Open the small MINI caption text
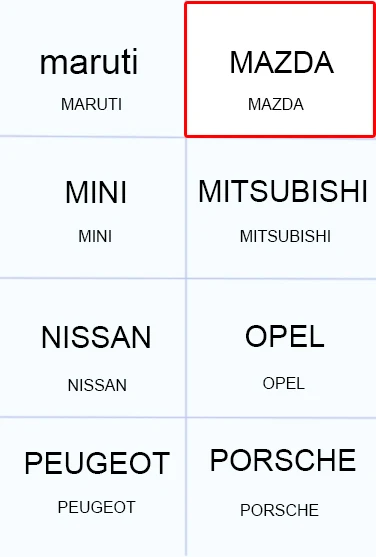Screen dimensions: 376x557 pyautogui.click(x=95, y=236)
